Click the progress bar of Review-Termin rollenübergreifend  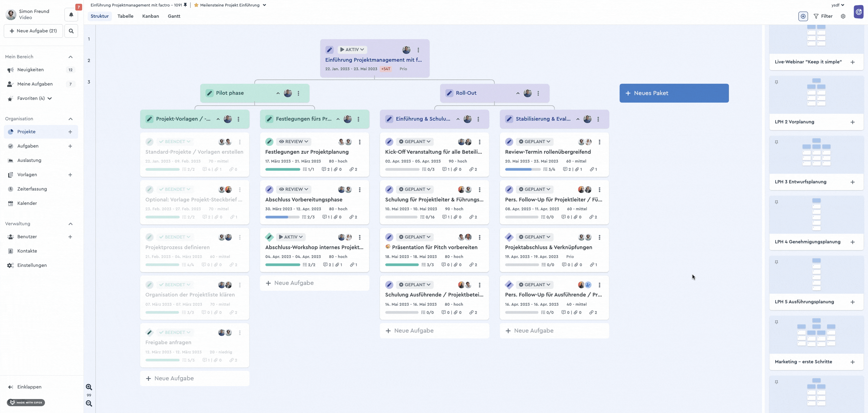522,170
